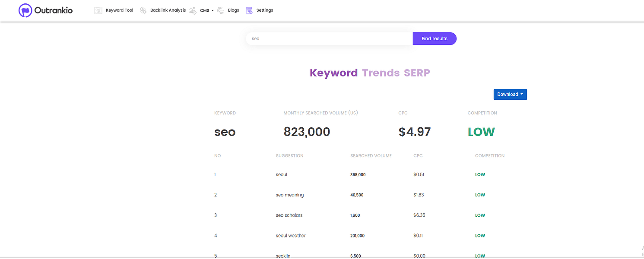Image resolution: width=644 pixels, height=259 pixels.
Task: Click row number 3 in table
Action: pos(216,215)
